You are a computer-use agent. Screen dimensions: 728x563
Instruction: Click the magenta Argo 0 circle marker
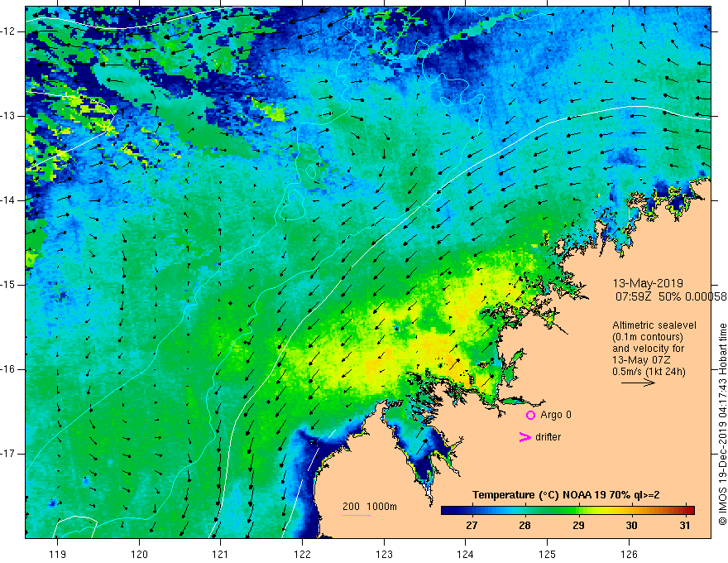coord(530,415)
